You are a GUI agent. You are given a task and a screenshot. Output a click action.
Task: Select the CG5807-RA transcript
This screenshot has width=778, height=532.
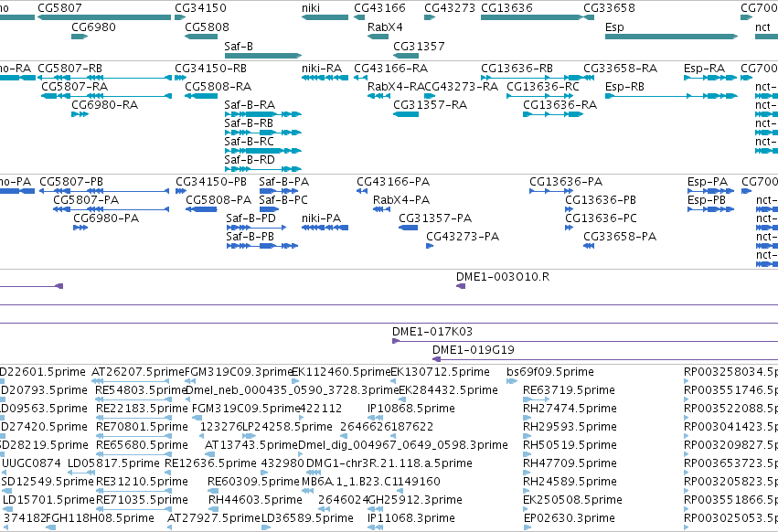(x=106, y=96)
